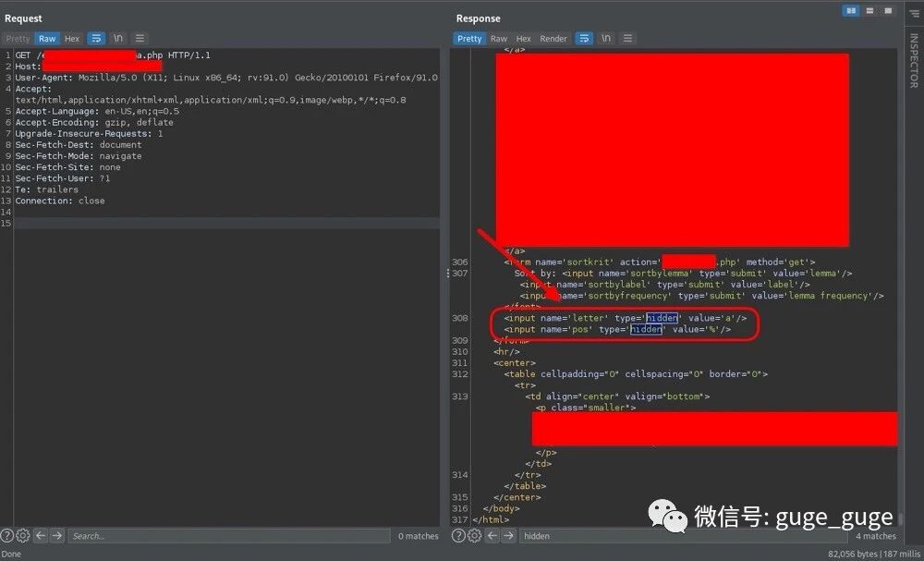
Task: Go to next match in Request search
Action: (57, 536)
